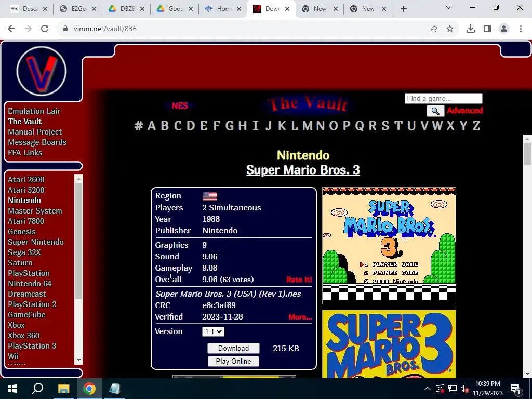Click the network tray icon
The height and width of the screenshot is (399, 532).
(453, 389)
